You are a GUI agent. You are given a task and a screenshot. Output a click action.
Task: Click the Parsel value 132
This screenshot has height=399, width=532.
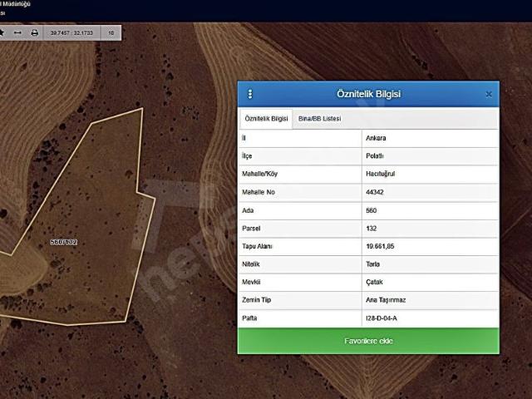click(372, 229)
